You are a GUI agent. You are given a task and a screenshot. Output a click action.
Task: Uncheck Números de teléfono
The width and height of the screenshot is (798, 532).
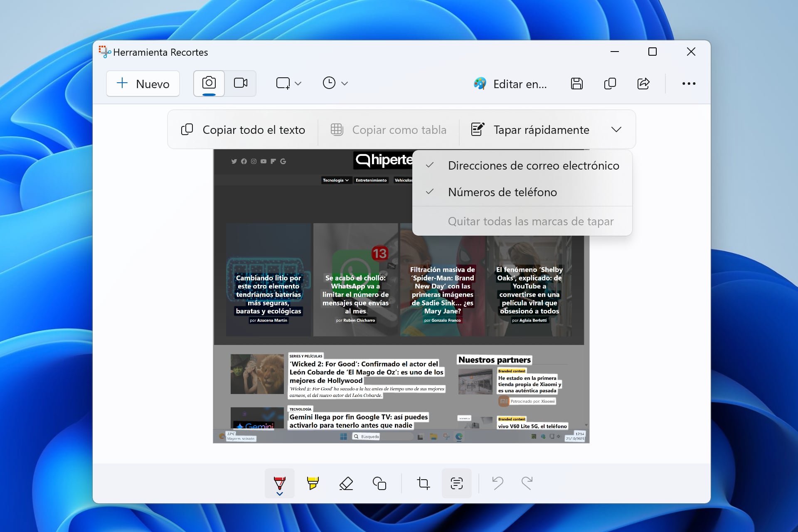pyautogui.click(x=502, y=192)
